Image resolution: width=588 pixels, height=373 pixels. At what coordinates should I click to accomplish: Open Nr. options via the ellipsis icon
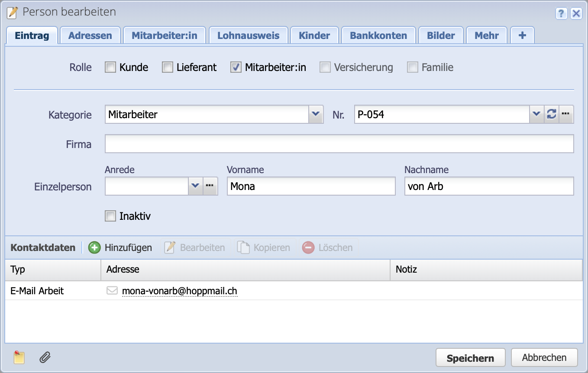(566, 114)
